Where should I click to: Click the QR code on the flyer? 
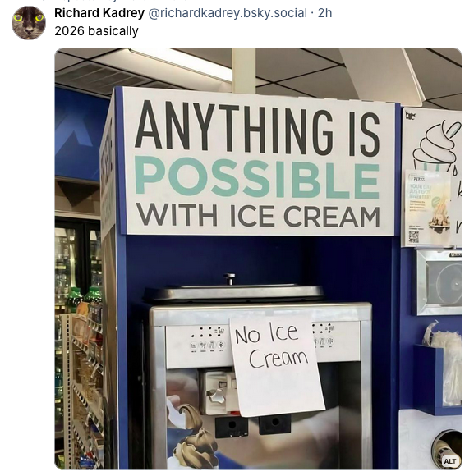pyautogui.click(x=413, y=237)
